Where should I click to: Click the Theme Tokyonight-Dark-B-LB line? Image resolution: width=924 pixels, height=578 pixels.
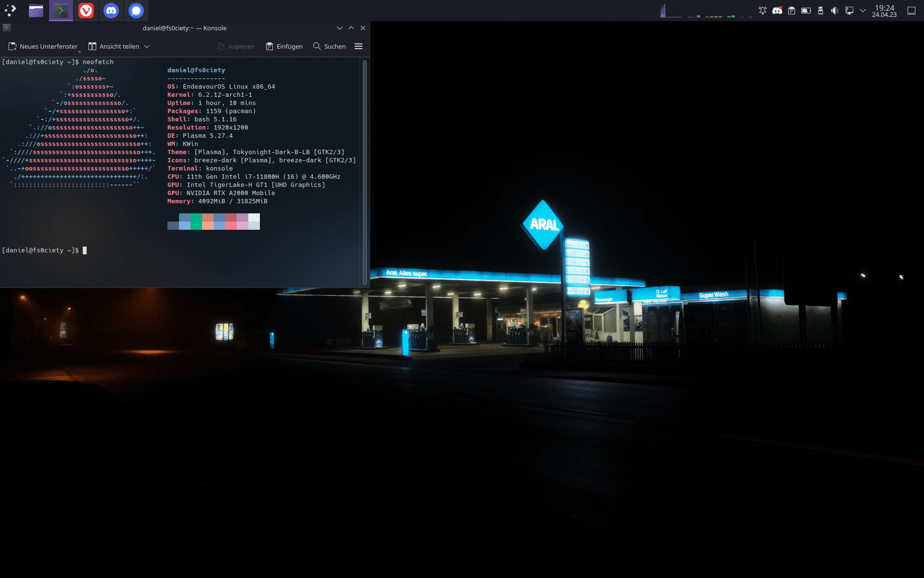coord(256,152)
